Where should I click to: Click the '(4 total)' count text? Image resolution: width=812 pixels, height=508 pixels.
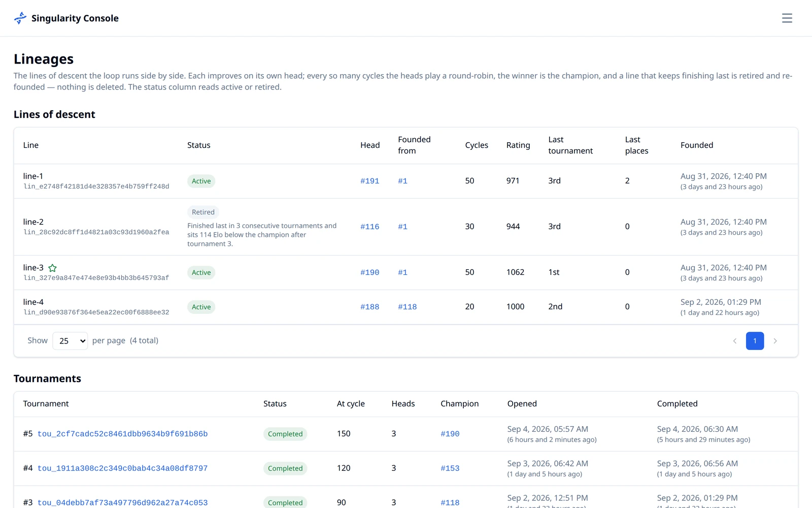pos(144,341)
